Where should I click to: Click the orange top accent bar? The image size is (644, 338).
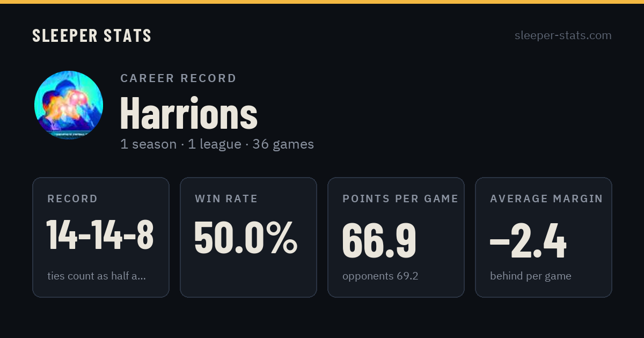(x=322, y=2)
